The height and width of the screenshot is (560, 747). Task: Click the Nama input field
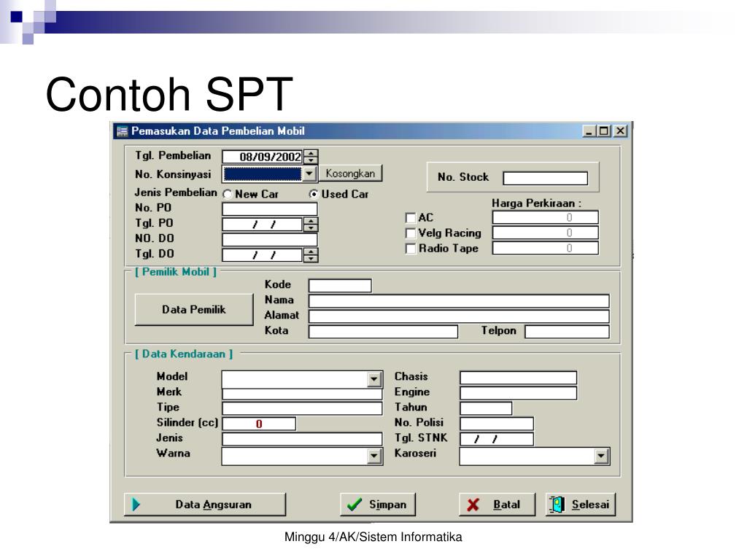pos(460,301)
